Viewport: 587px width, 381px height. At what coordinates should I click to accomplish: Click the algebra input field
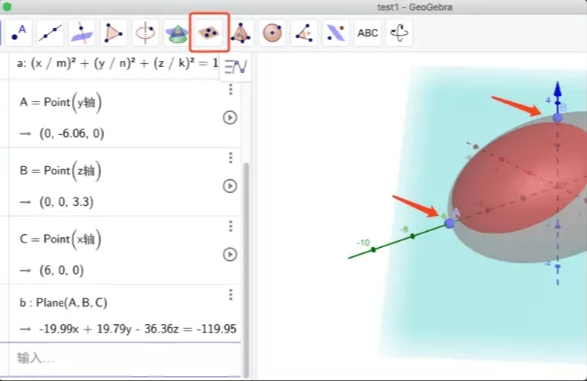(x=124, y=359)
